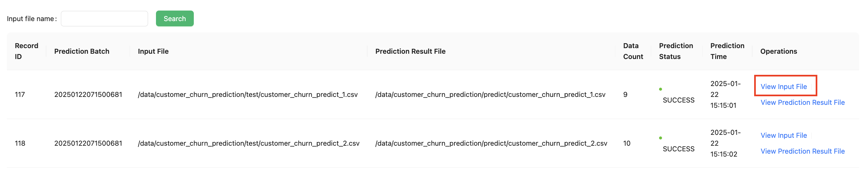Click the green status dot for record 117
868x178 pixels.
coord(660,89)
